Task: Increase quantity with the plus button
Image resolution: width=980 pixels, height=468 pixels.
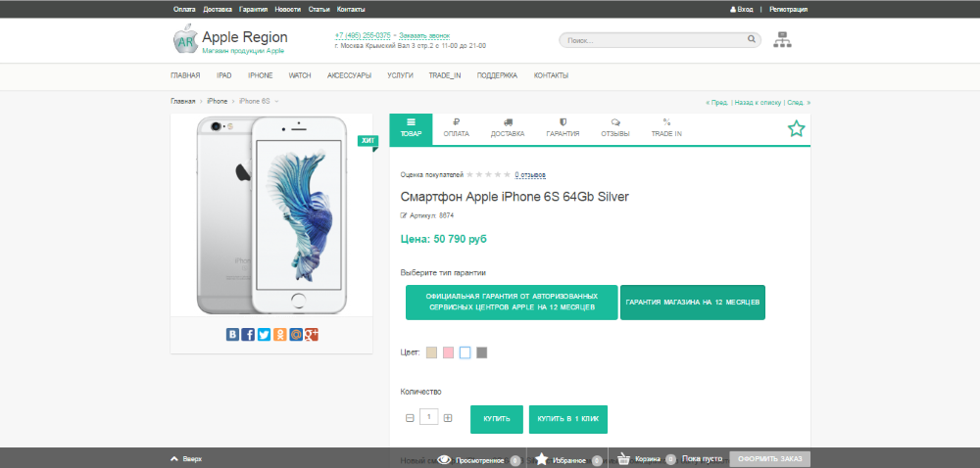Action: [x=448, y=418]
